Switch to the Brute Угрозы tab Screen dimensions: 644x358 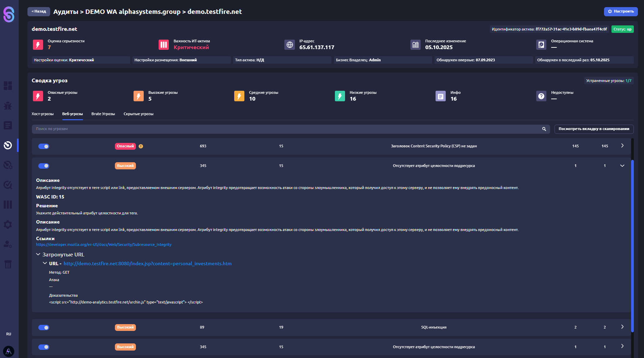(x=103, y=114)
